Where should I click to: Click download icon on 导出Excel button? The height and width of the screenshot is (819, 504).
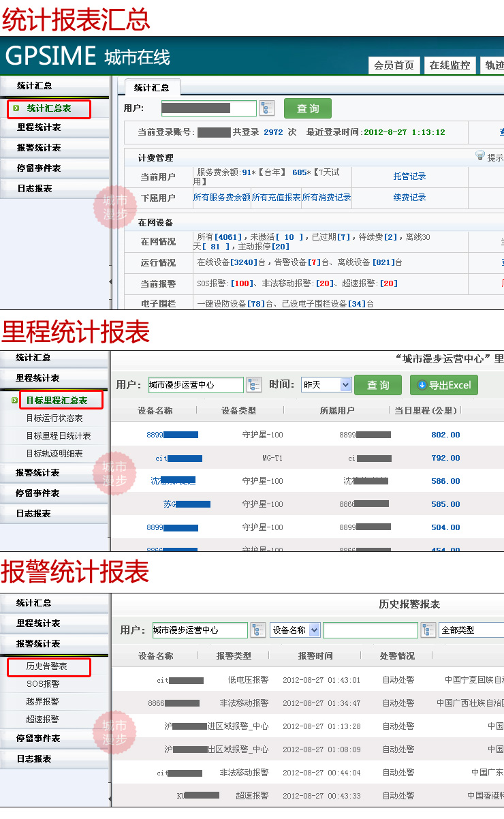coord(422,385)
